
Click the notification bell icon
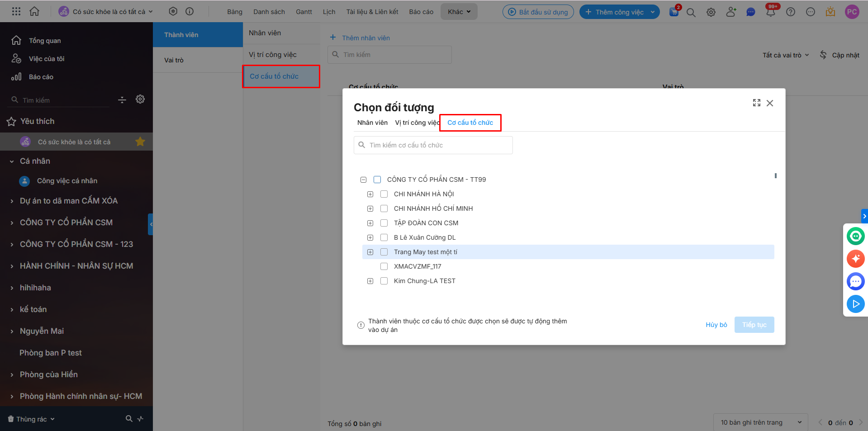pyautogui.click(x=770, y=12)
